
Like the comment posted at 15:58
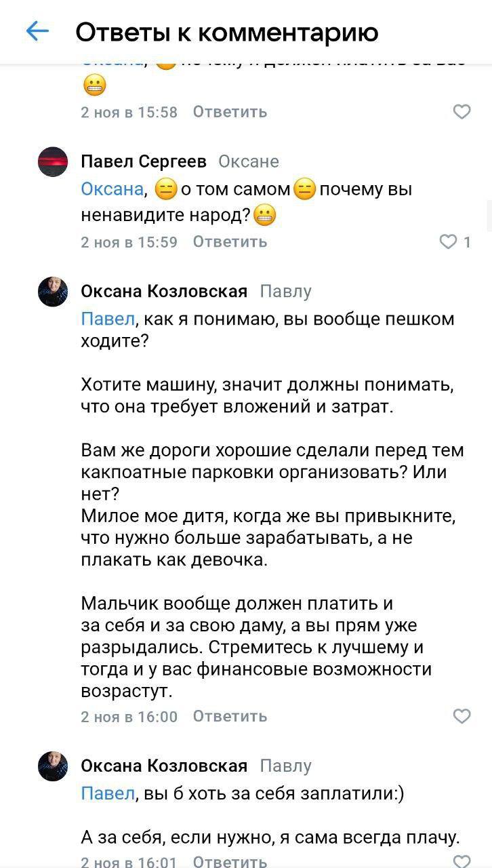click(x=462, y=112)
